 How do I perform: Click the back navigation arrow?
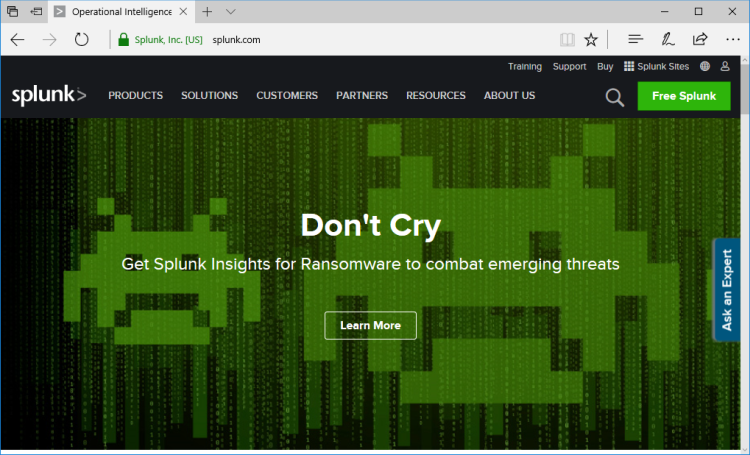click(17, 40)
